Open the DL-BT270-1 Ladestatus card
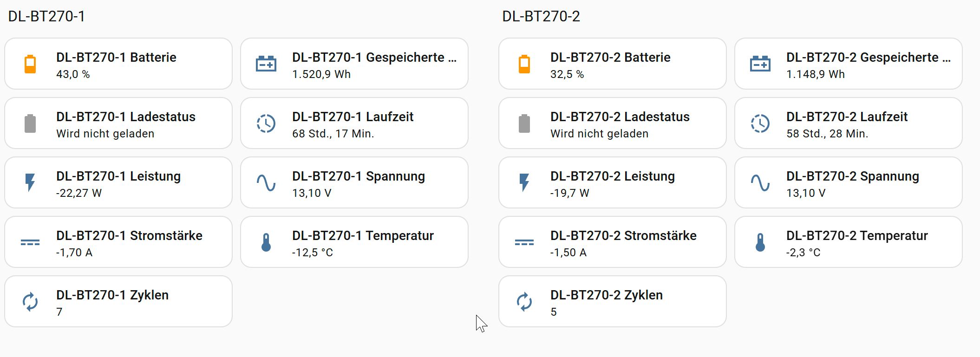 pyautogui.click(x=125, y=123)
